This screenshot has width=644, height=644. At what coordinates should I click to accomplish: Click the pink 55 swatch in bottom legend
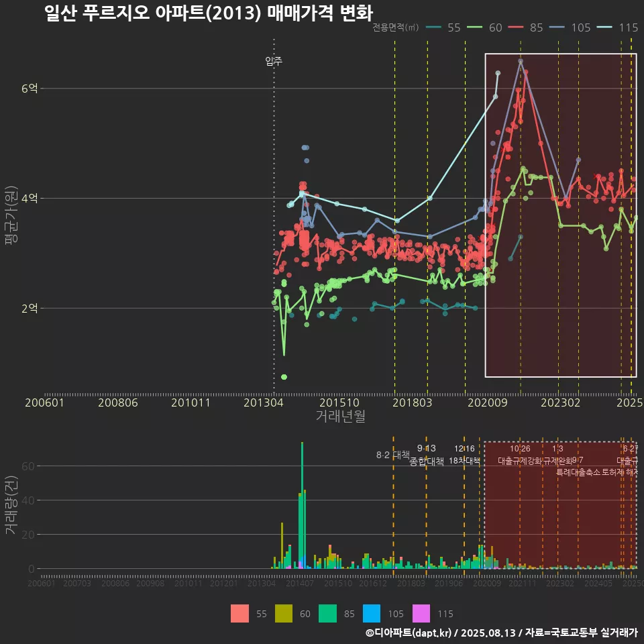[239, 614]
